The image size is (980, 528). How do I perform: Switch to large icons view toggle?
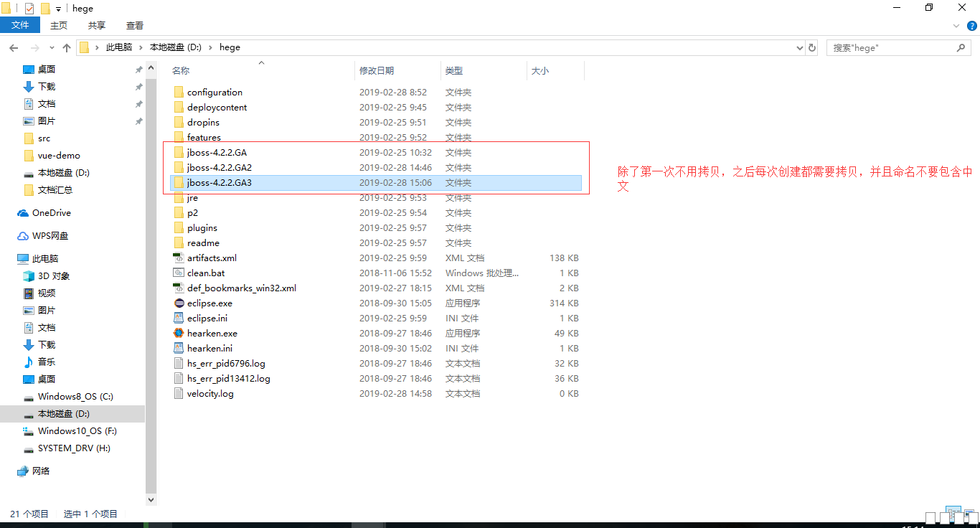point(969,514)
